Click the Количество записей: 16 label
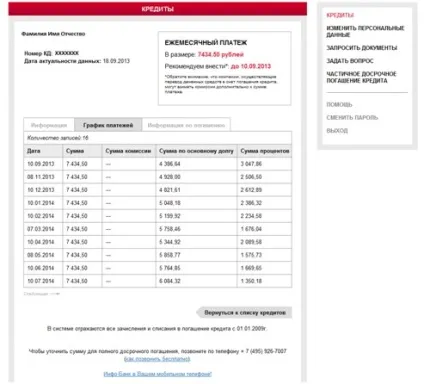This screenshot has height=384, width=424. [x=58, y=138]
